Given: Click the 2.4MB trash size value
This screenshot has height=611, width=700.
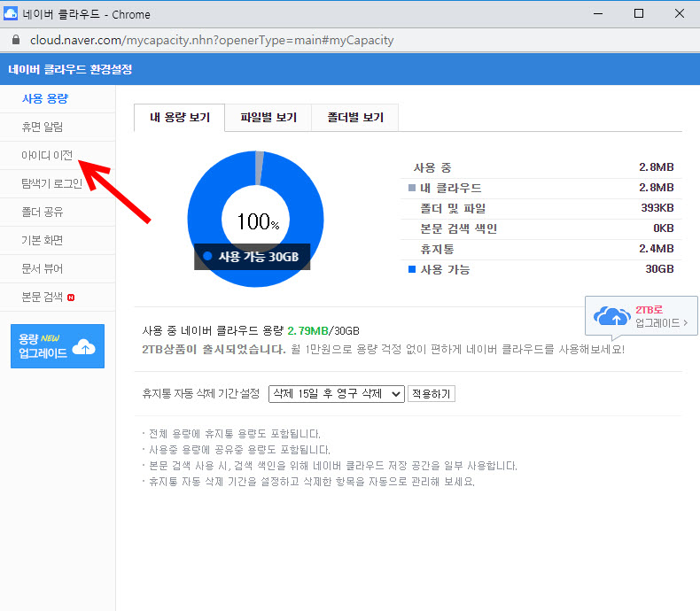Looking at the screenshot, I should click(657, 249).
